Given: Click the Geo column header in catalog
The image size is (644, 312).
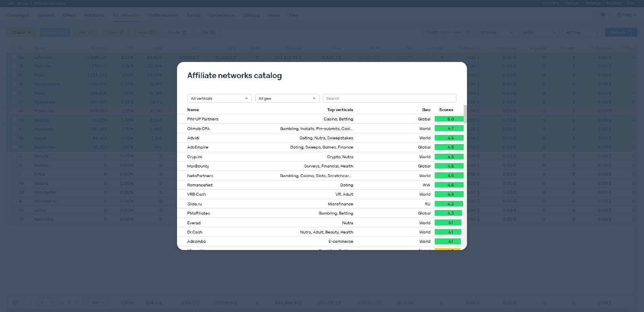Looking at the screenshot, I should (426, 110).
